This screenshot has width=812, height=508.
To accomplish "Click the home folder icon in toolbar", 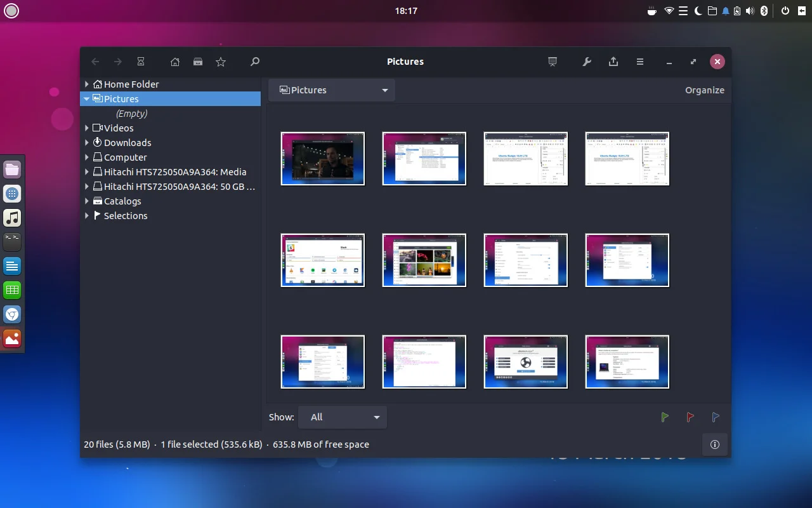I will 175,62.
